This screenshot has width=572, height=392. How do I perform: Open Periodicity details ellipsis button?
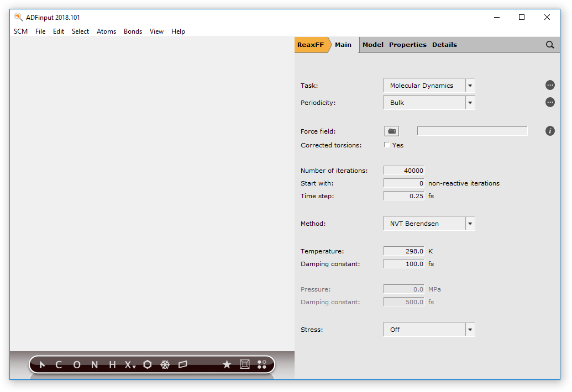550,102
